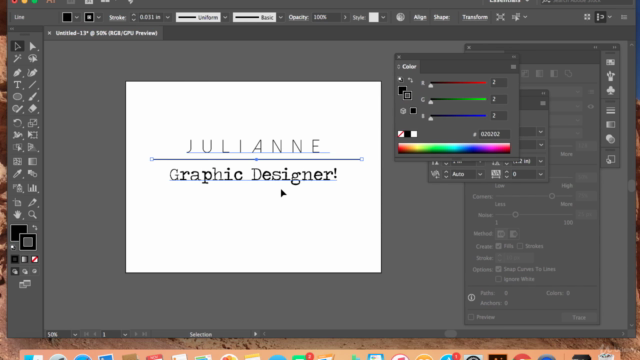Screen dimensions: 640x360
Task: Select the Line Segment tool
Action: [x=33, y=85]
